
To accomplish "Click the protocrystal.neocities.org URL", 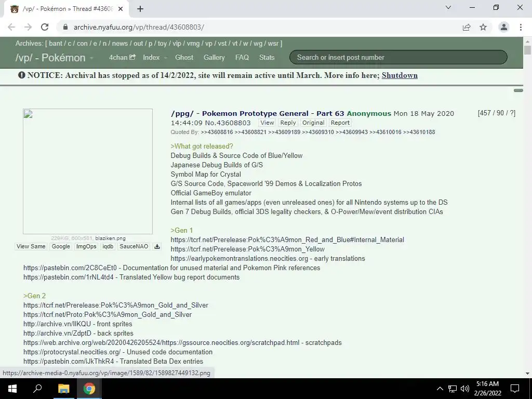I will (72, 352).
